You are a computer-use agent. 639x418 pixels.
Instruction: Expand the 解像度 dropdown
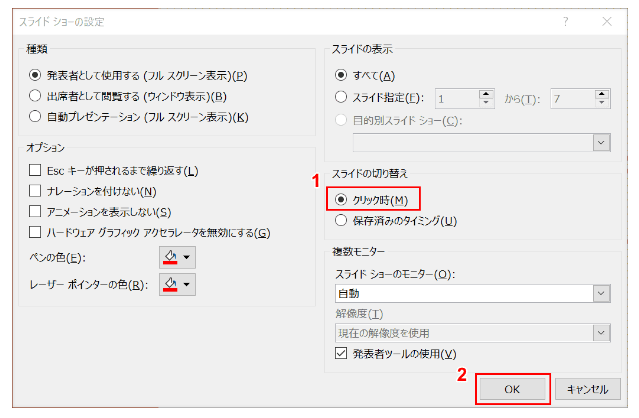pos(601,332)
